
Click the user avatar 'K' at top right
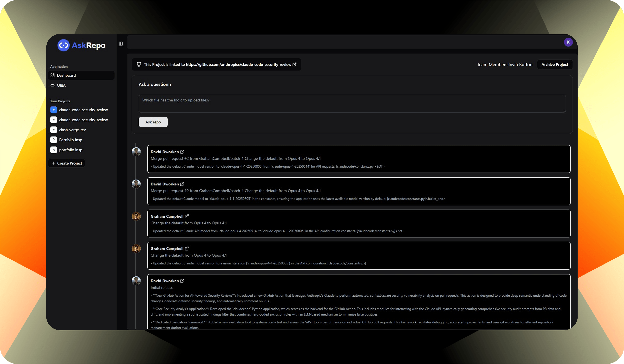point(568,42)
